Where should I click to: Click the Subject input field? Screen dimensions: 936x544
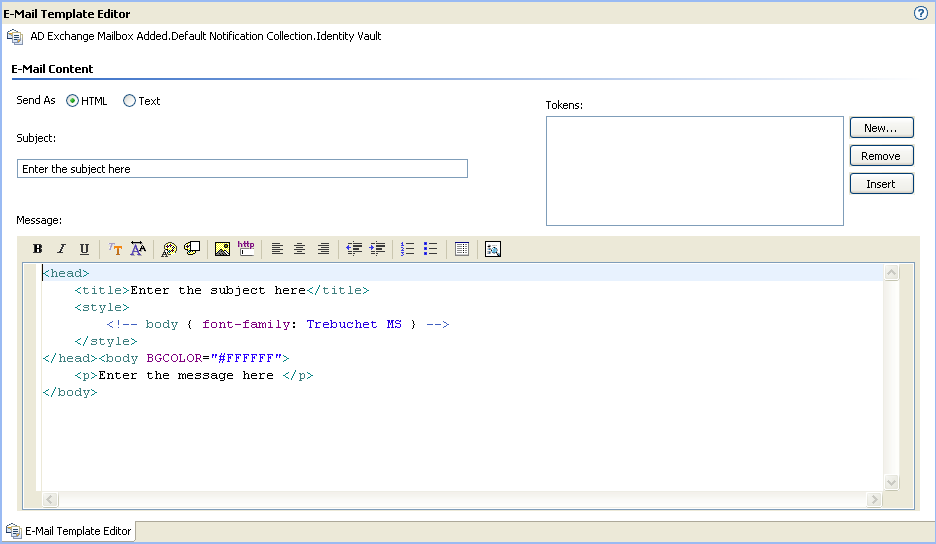coord(242,169)
